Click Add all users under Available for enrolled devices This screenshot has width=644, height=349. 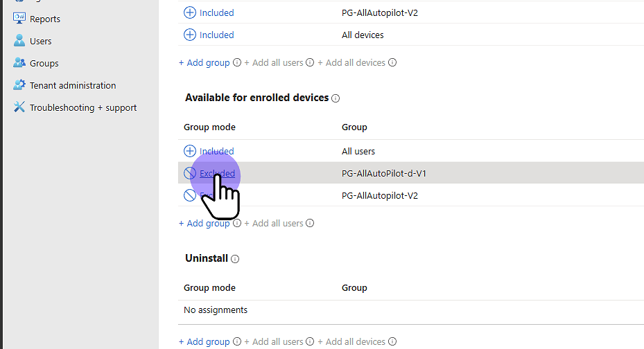click(x=274, y=224)
